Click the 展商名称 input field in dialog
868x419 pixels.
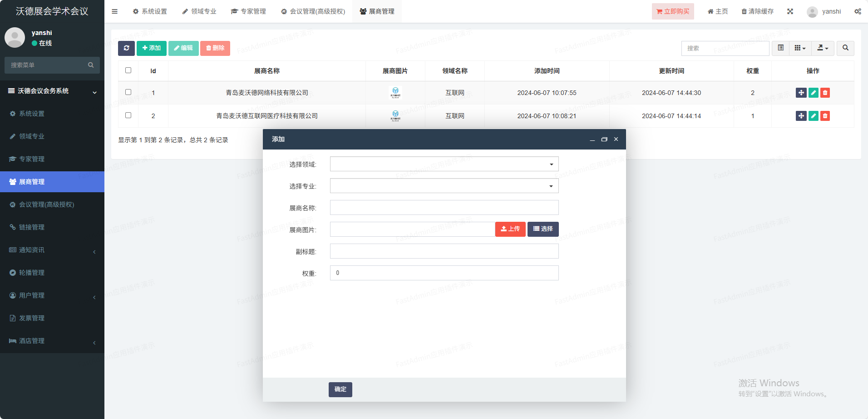click(444, 208)
